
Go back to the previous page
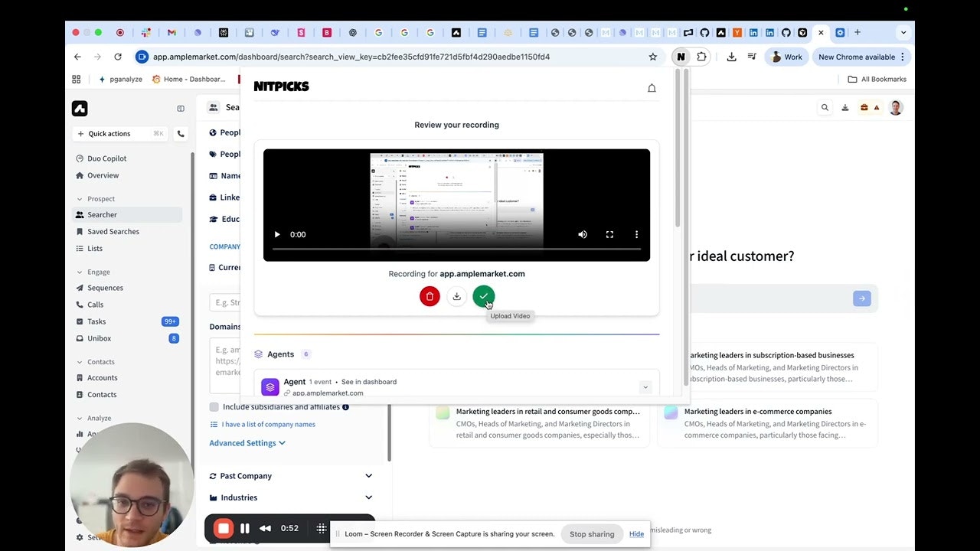pyautogui.click(x=77, y=57)
